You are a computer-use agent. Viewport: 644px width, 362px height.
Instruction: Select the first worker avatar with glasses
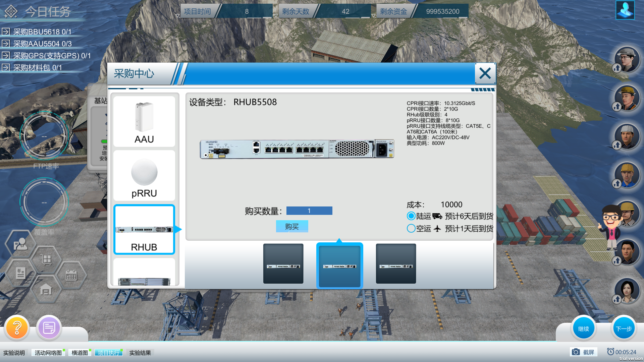click(x=627, y=59)
